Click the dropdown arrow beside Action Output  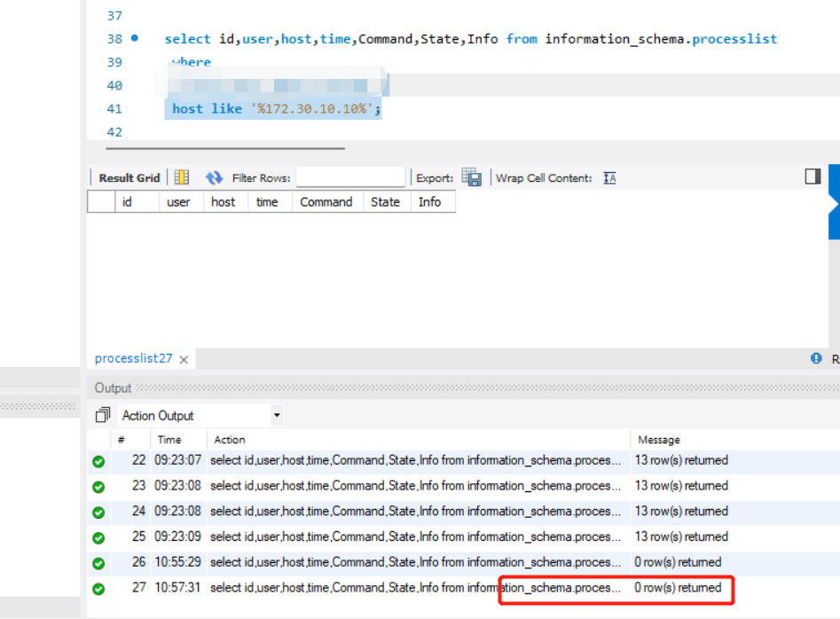tap(275, 414)
